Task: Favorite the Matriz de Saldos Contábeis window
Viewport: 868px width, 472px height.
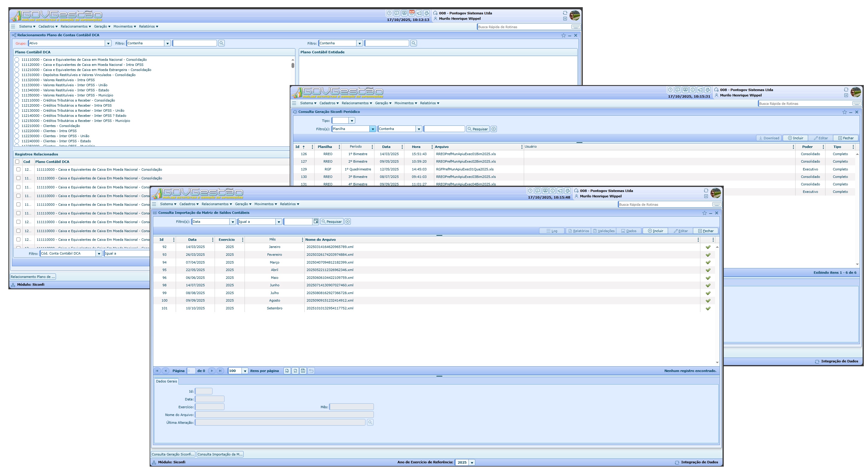Action: [x=704, y=213]
